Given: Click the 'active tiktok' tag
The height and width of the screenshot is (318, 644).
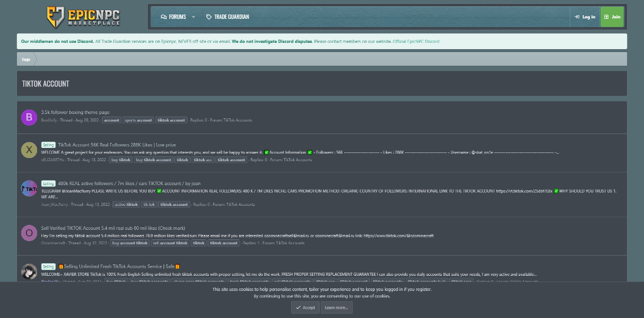Looking at the screenshot, I should pyautogui.click(x=126, y=205).
